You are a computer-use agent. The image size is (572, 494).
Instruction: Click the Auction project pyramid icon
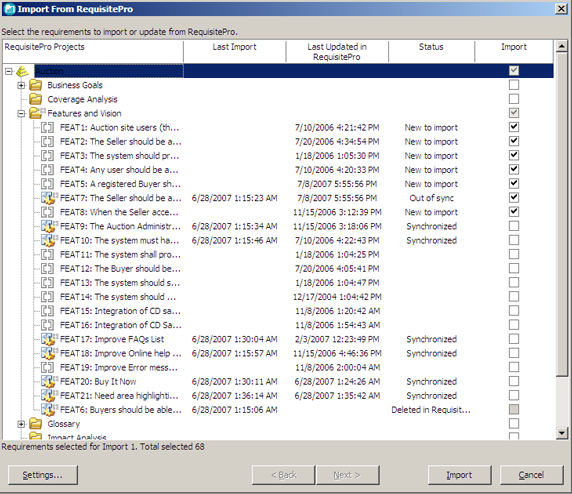(22, 71)
